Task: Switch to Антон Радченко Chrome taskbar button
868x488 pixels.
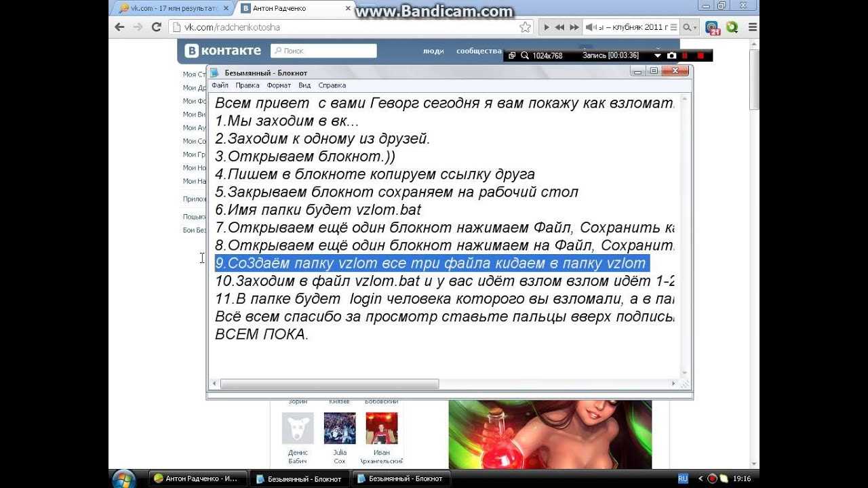Action: point(198,479)
